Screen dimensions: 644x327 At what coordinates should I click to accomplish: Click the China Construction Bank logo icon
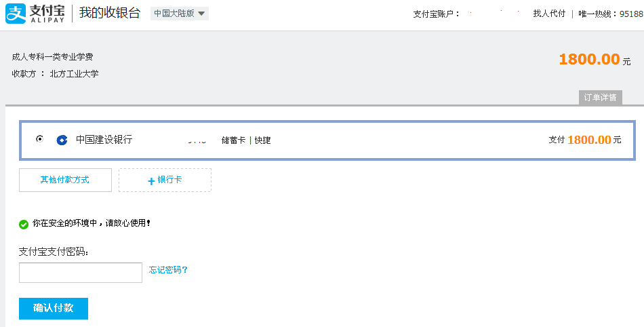(62, 140)
